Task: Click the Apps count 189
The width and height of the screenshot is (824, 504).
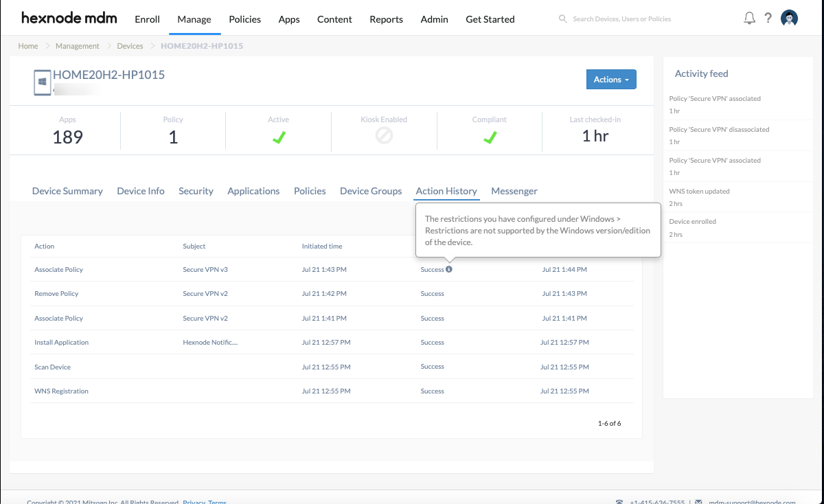Action: pos(67,137)
